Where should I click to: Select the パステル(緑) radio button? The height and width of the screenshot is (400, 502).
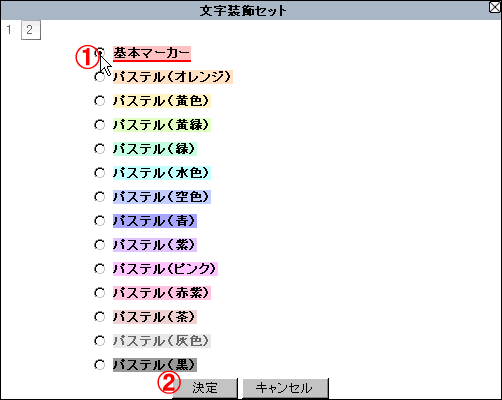click(x=100, y=149)
